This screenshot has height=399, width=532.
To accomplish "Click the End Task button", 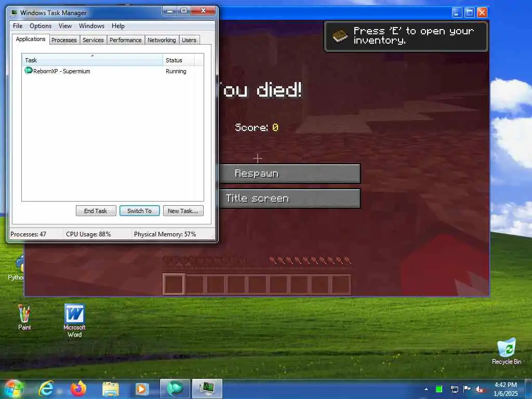I will tap(96, 211).
